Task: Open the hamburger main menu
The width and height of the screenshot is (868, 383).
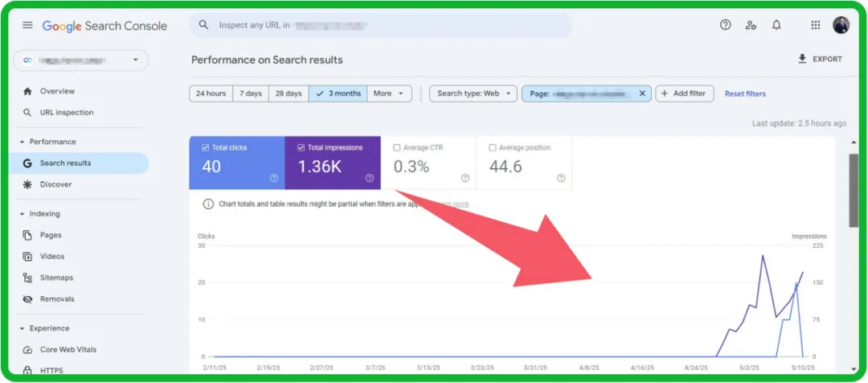Action: (28, 25)
